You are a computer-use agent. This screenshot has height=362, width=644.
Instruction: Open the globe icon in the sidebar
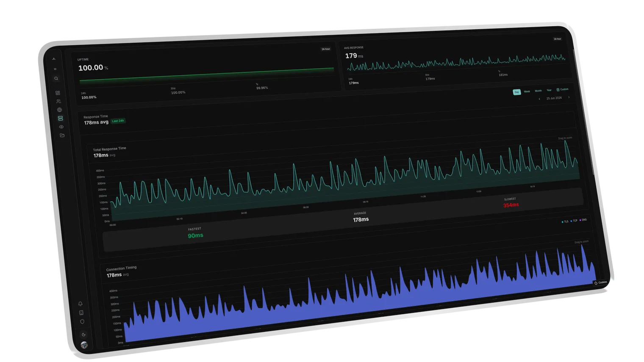pyautogui.click(x=59, y=110)
